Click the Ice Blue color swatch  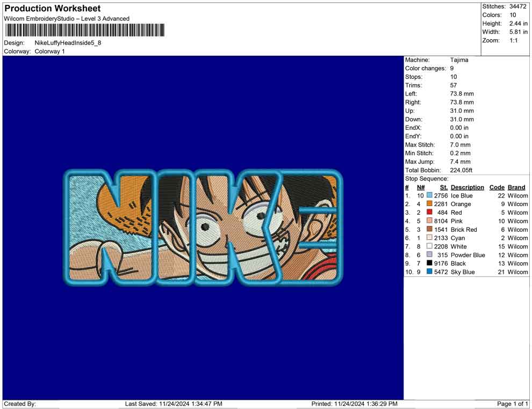pos(429,195)
